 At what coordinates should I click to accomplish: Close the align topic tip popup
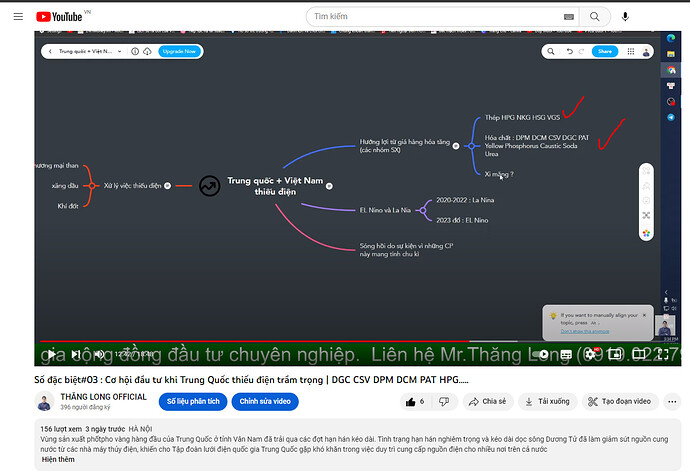tap(644, 315)
